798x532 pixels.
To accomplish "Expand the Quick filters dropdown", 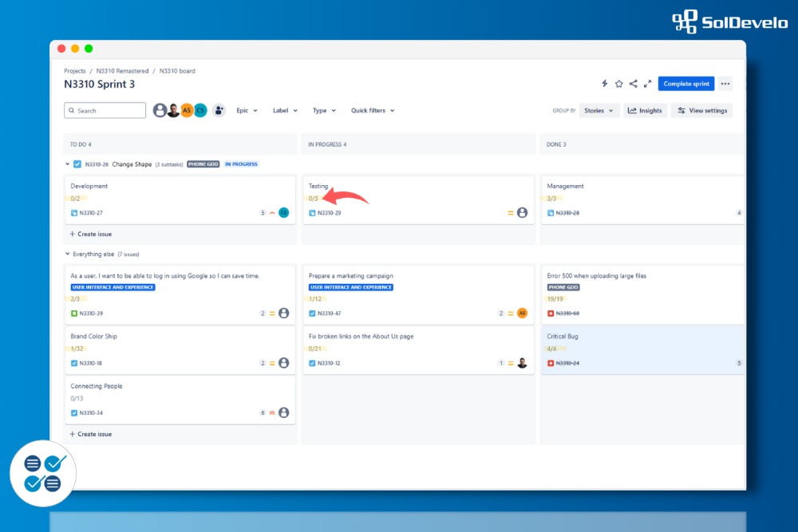I will [373, 111].
